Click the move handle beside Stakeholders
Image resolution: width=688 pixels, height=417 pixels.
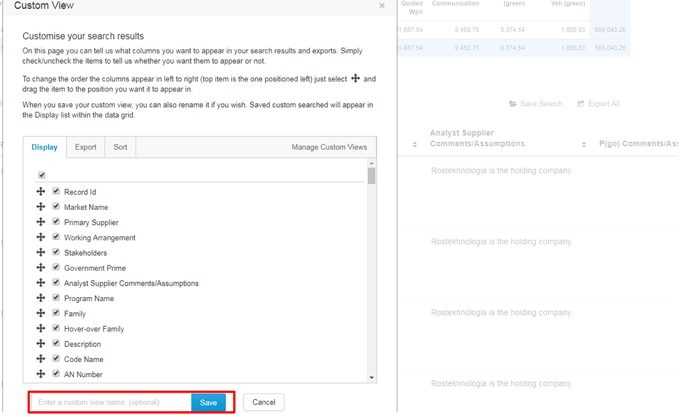[x=41, y=253]
